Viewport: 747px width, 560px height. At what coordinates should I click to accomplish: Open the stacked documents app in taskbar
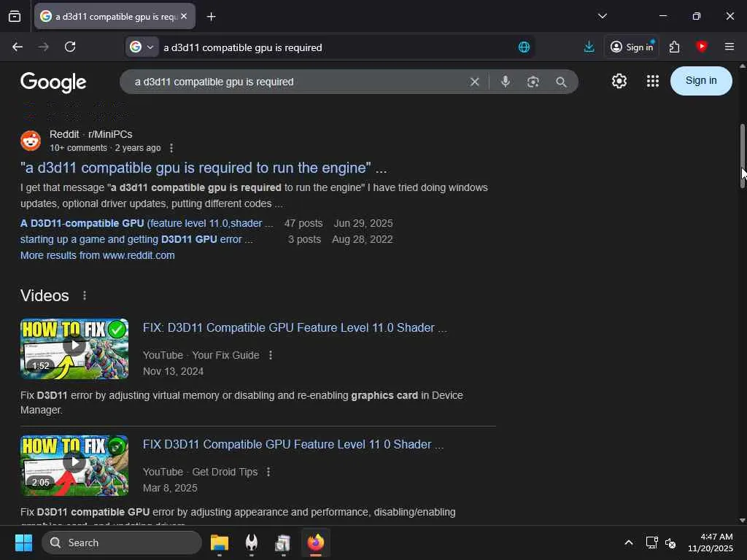pyautogui.click(x=283, y=542)
